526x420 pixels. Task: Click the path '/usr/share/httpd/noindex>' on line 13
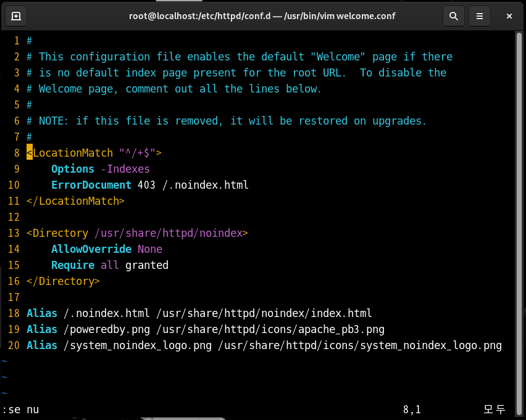[172, 233]
